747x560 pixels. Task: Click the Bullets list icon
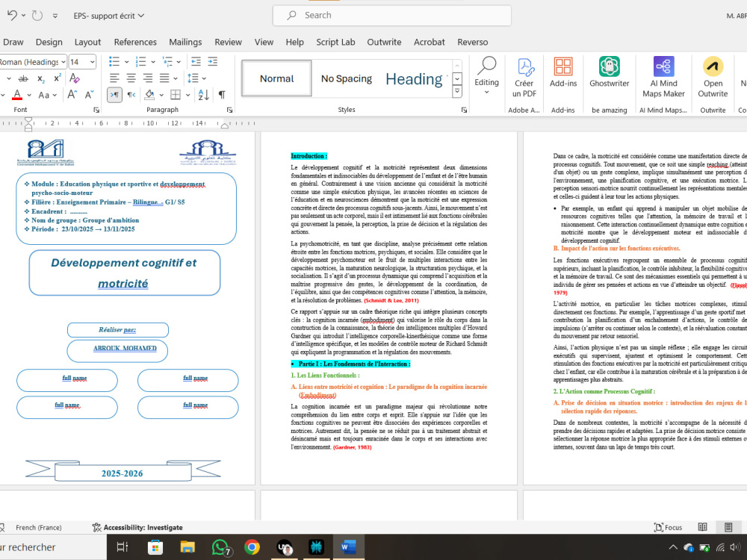[114, 61]
